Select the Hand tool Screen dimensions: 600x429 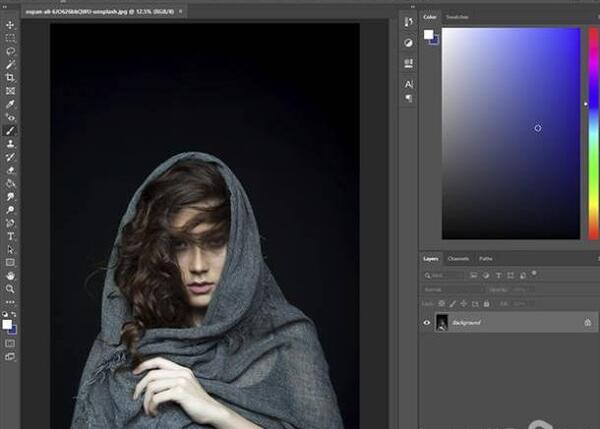(10, 276)
